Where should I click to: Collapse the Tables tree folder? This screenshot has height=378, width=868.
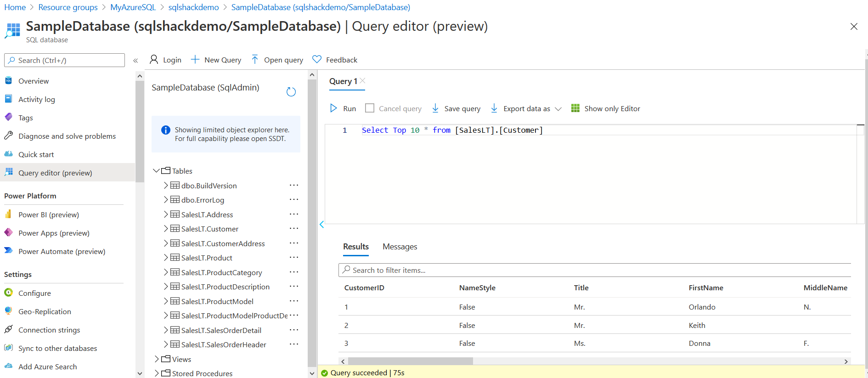click(x=157, y=171)
